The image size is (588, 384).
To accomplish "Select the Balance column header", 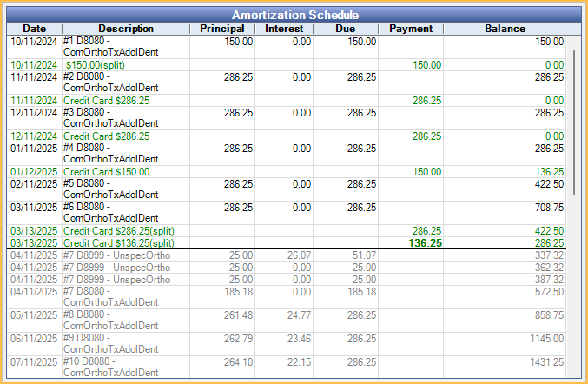I will (x=505, y=29).
